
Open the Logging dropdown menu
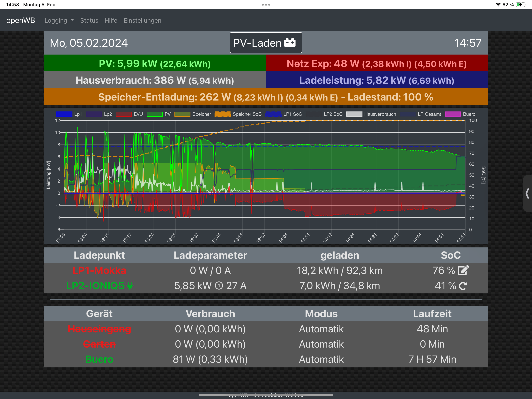click(x=59, y=20)
